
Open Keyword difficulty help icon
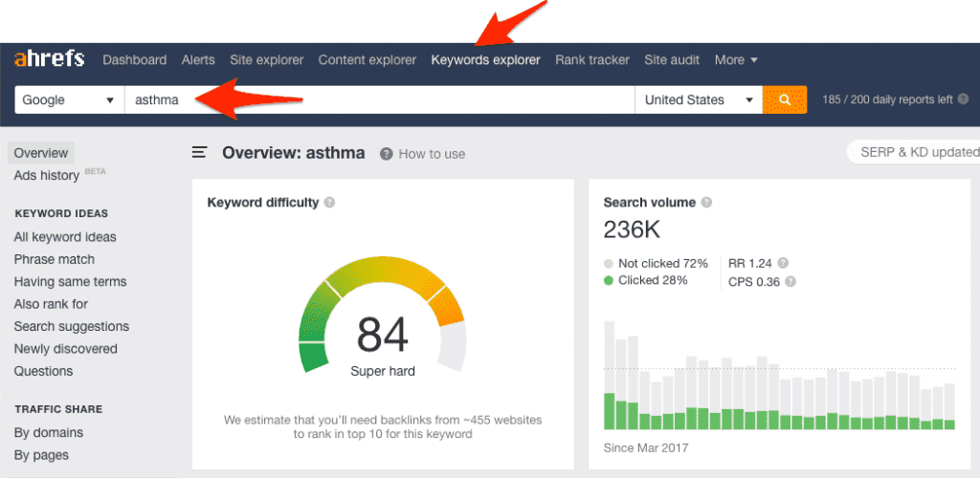329,203
